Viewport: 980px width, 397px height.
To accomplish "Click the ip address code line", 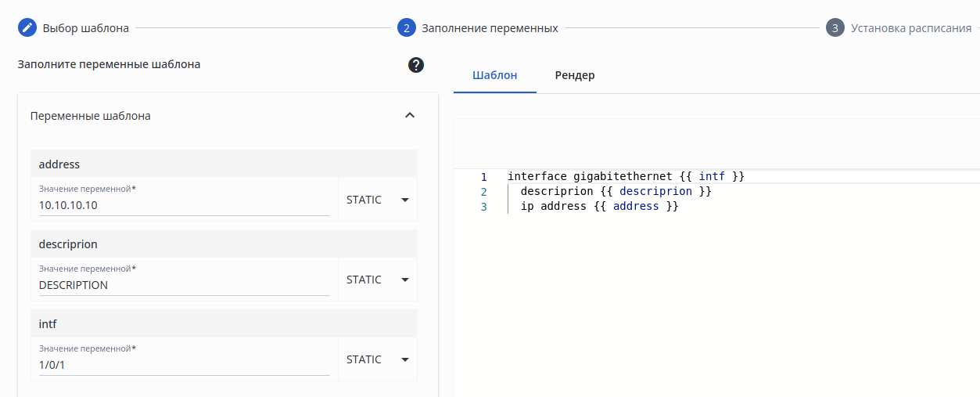I will 599,207.
